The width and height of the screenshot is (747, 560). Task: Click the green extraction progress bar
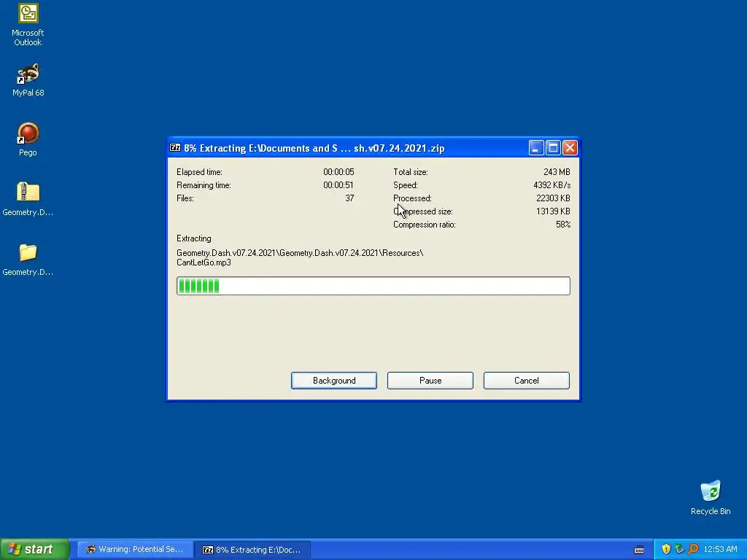[x=373, y=286]
